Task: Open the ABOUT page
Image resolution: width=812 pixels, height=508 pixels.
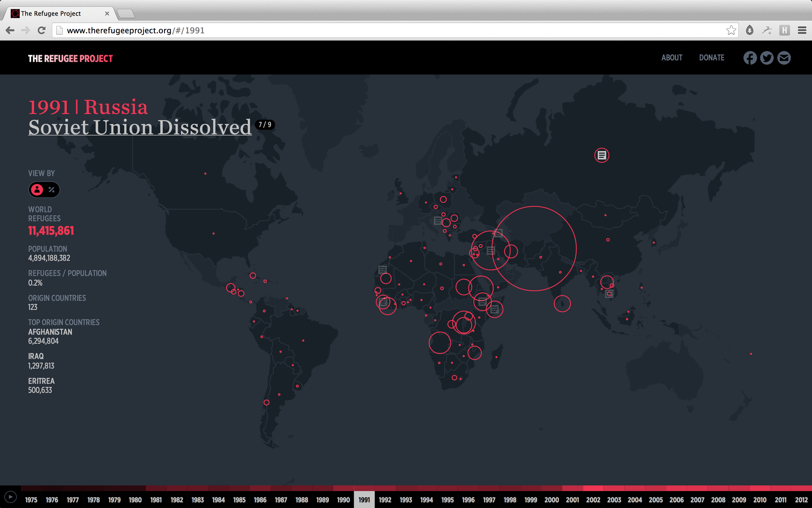Action: [672, 58]
